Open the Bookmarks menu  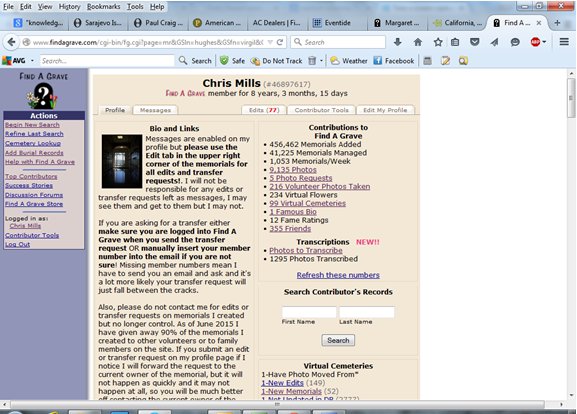click(x=103, y=7)
